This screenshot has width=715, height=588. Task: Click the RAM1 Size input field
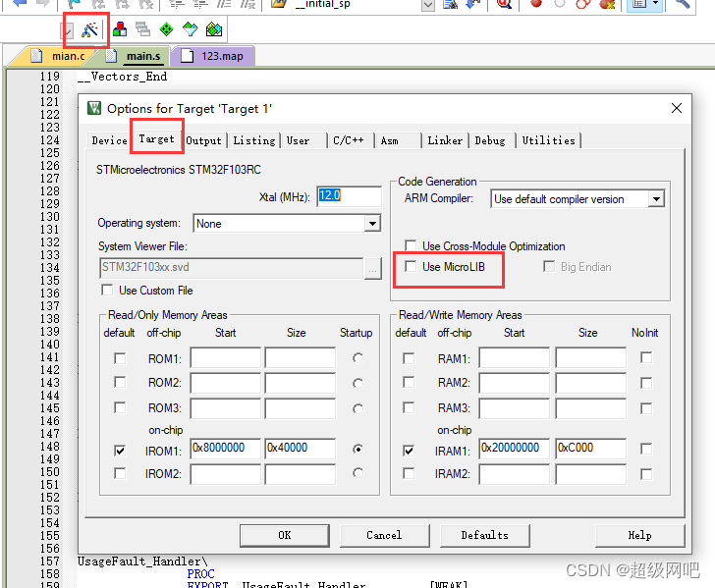(x=590, y=357)
